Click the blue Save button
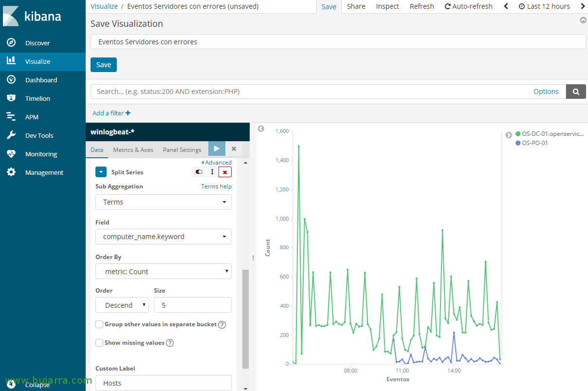 tap(103, 65)
